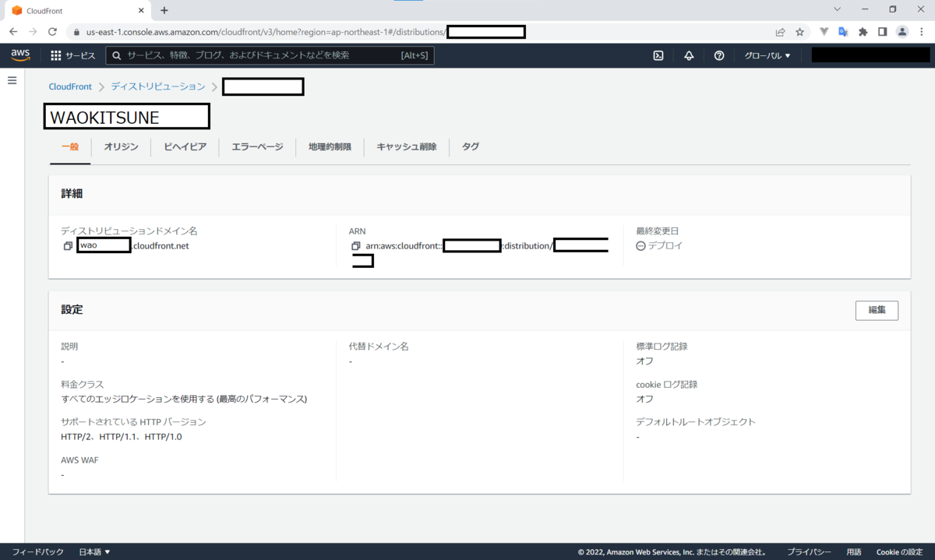Select the 一般 tab
This screenshot has height=560, width=935.
click(70, 146)
